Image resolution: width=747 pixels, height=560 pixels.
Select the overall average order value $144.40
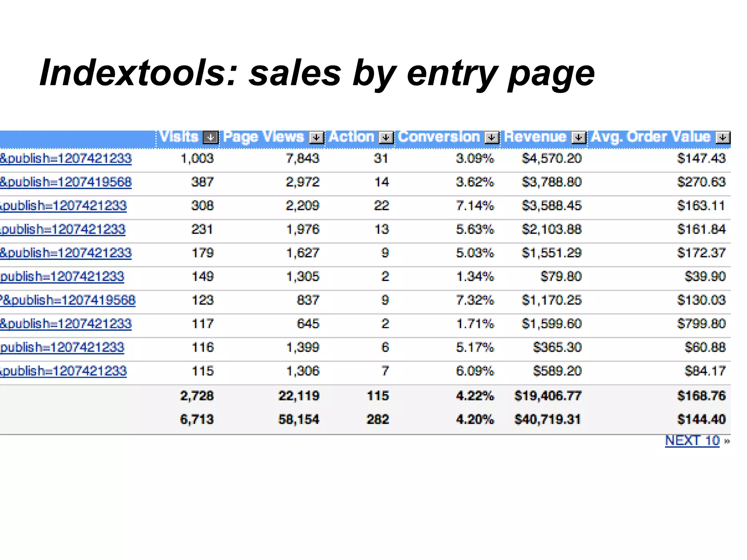tap(701, 420)
